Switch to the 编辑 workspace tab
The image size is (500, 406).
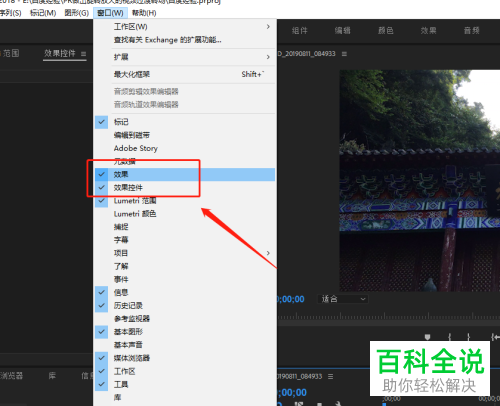343,31
